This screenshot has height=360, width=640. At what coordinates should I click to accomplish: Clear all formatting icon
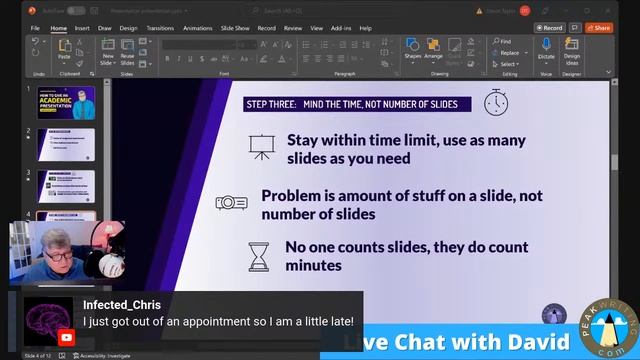click(288, 44)
